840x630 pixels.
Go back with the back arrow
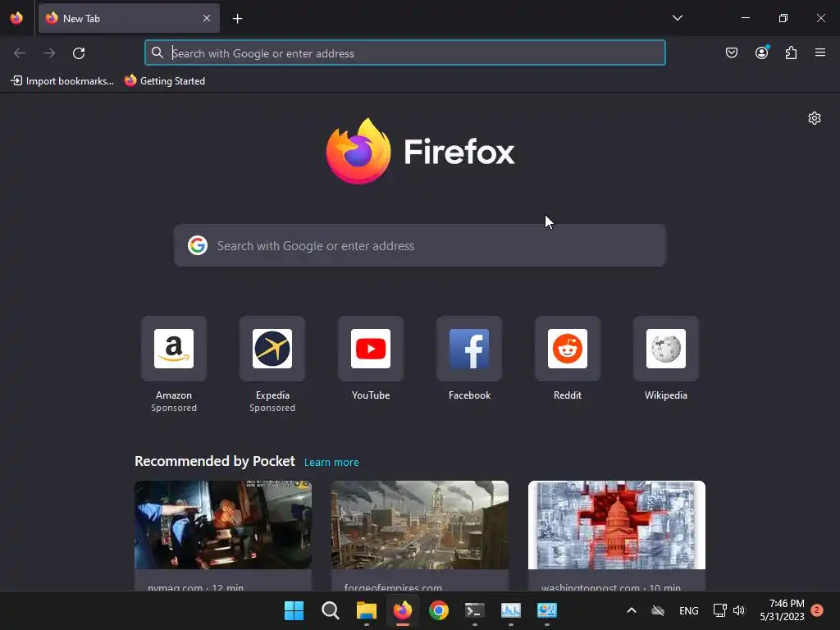coord(20,53)
